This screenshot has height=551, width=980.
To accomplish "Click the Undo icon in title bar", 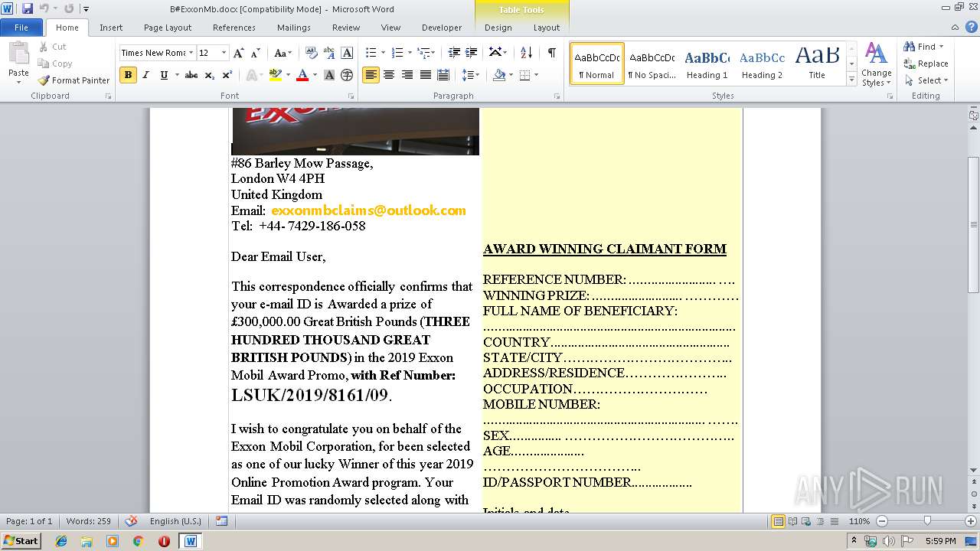I will coord(44,8).
